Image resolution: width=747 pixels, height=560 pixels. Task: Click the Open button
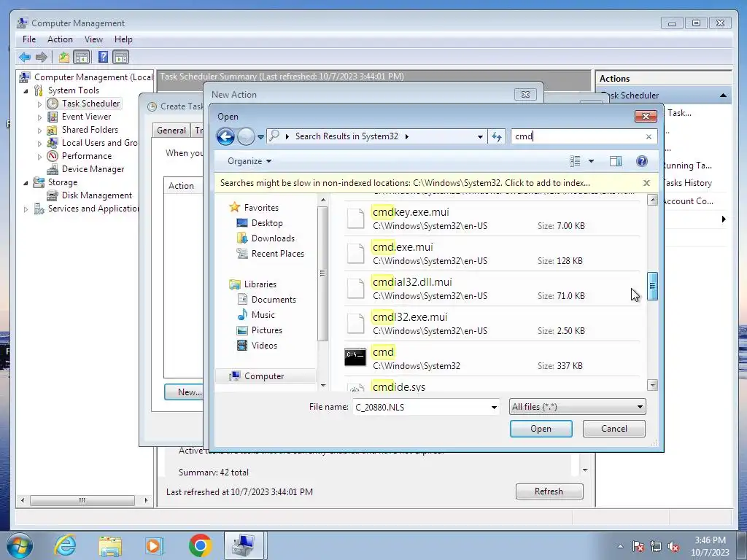(541, 429)
